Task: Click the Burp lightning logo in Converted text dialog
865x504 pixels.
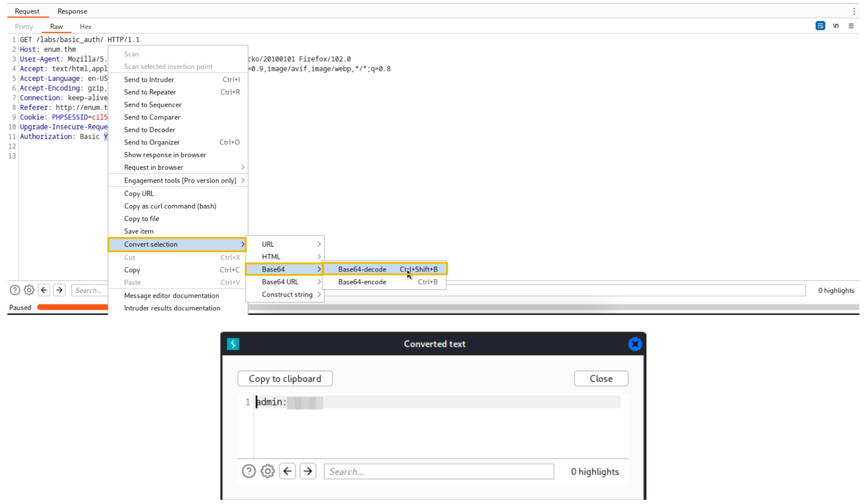Action: coord(233,344)
